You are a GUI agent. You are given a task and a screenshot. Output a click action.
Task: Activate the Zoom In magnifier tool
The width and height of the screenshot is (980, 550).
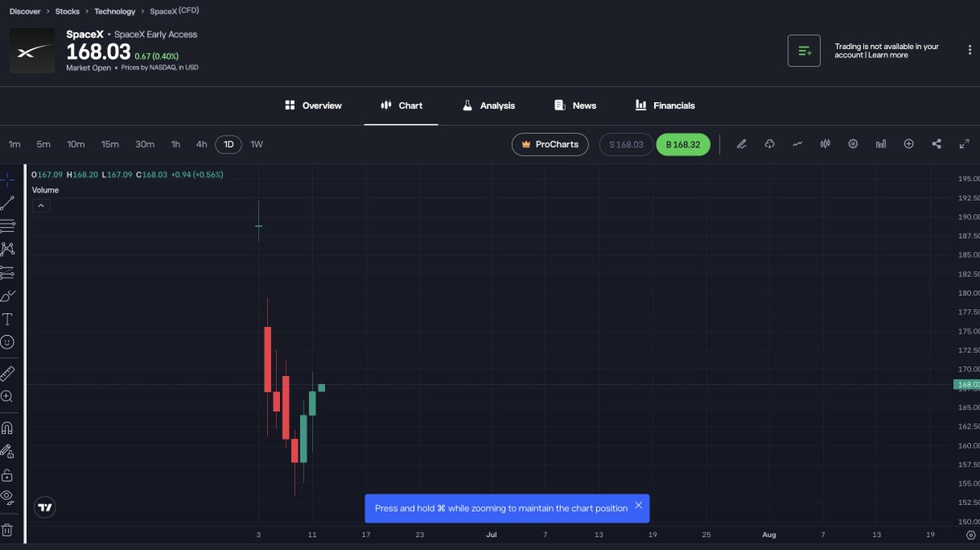pos(7,396)
